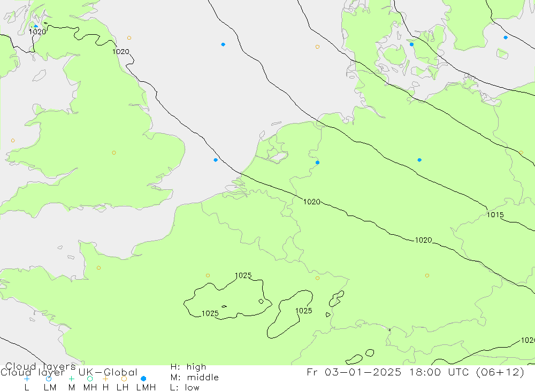
Task: Click the 1020 isobar label over Scotland
Action: [37, 32]
